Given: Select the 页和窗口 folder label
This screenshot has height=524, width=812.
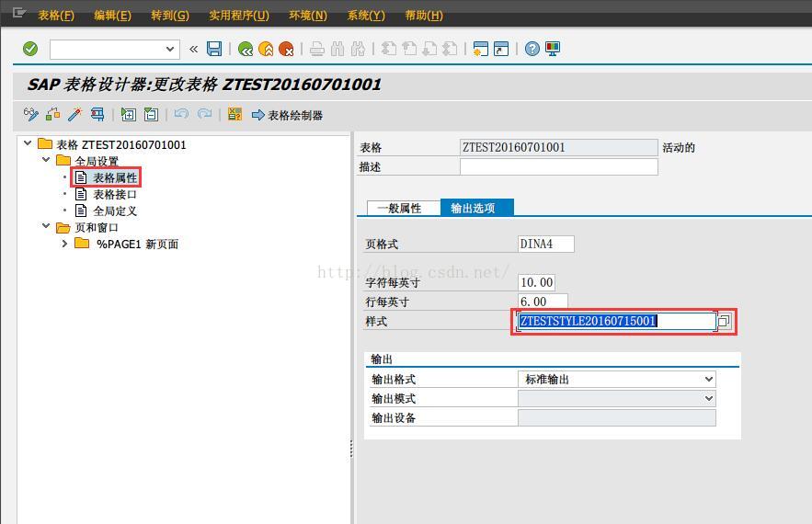Looking at the screenshot, I should tap(97, 227).
